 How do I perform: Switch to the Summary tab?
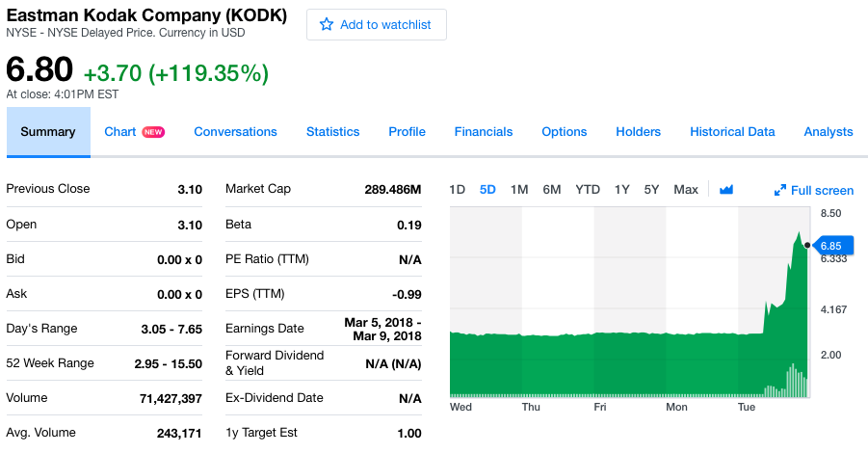coord(48,132)
